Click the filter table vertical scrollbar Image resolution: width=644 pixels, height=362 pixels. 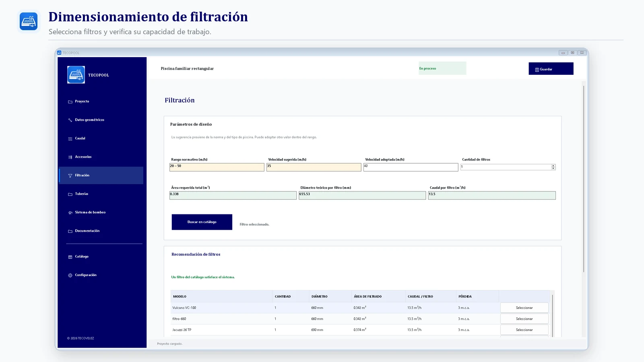pyautogui.click(x=553, y=316)
